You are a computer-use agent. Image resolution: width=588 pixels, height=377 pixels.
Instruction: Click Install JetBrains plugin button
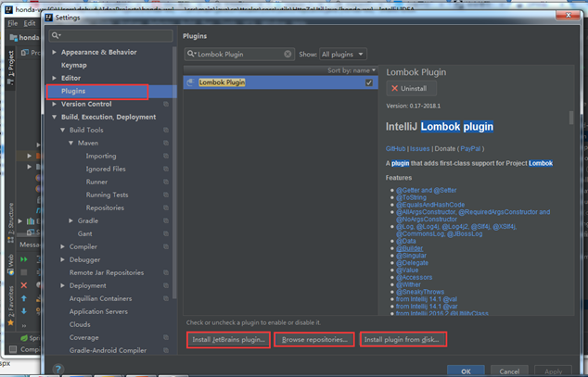228,340
